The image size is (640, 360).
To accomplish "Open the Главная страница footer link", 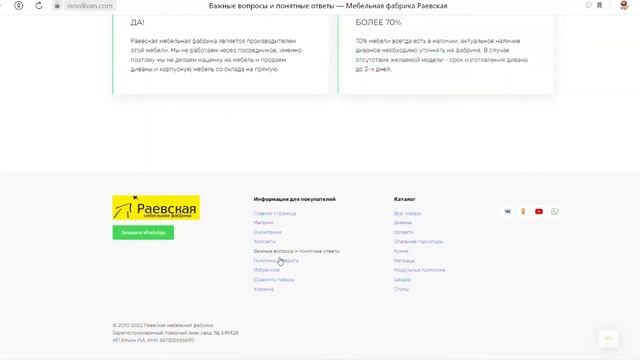I will (275, 213).
